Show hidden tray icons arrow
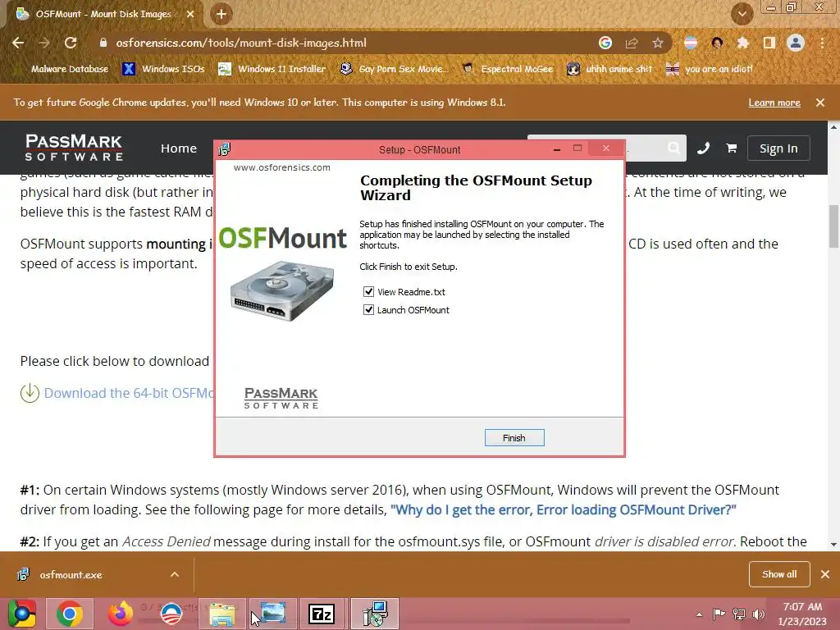 700,614
